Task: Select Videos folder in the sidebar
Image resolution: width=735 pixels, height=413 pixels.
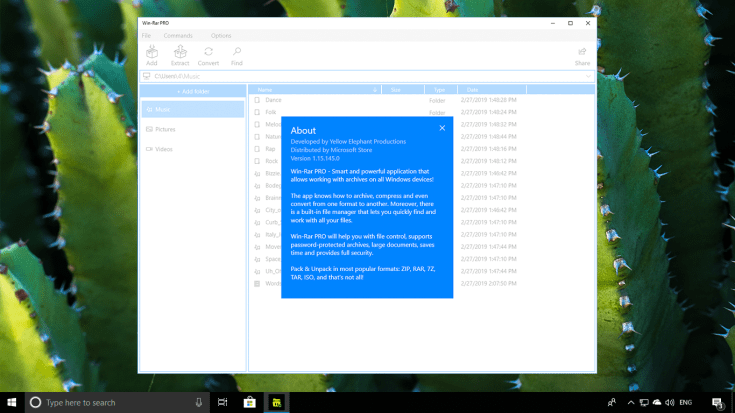Action: 192,149
